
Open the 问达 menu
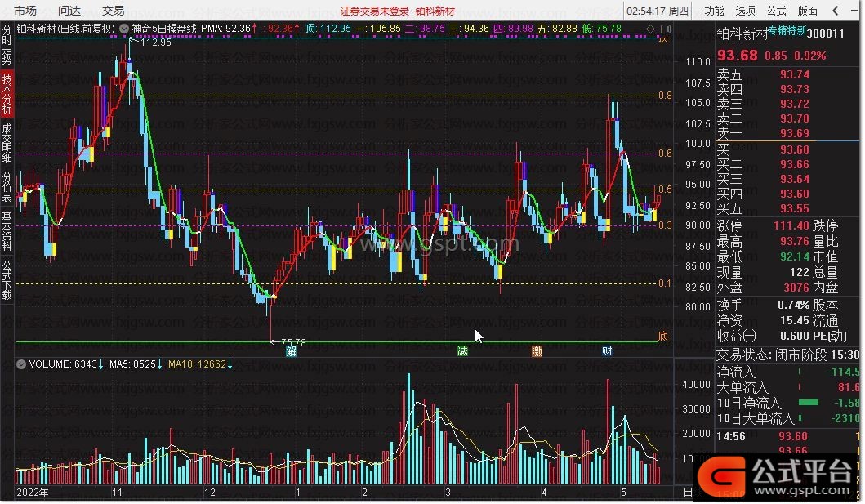pos(69,11)
